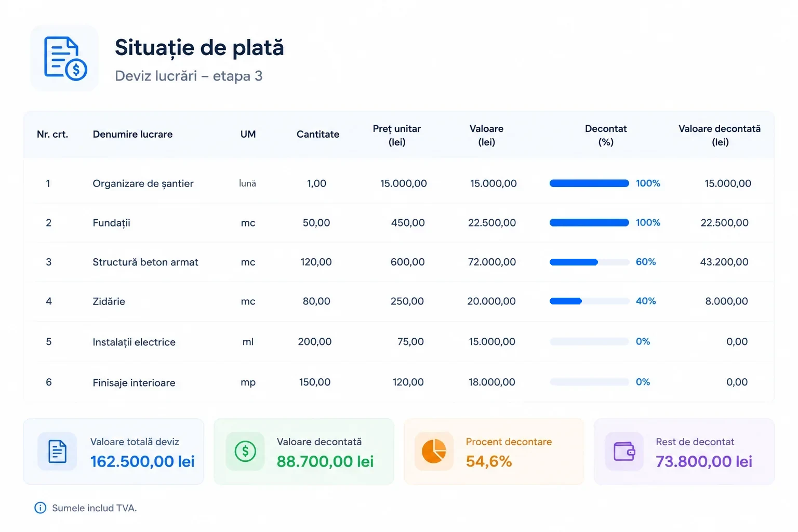Click the dollar coin icon in Valoare decontată card
798x532 pixels.
[x=245, y=451]
